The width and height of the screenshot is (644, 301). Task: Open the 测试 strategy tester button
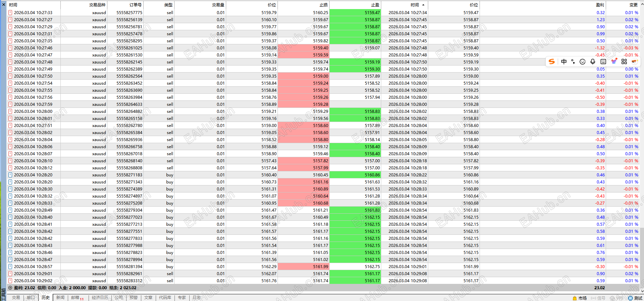[x=635, y=298]
